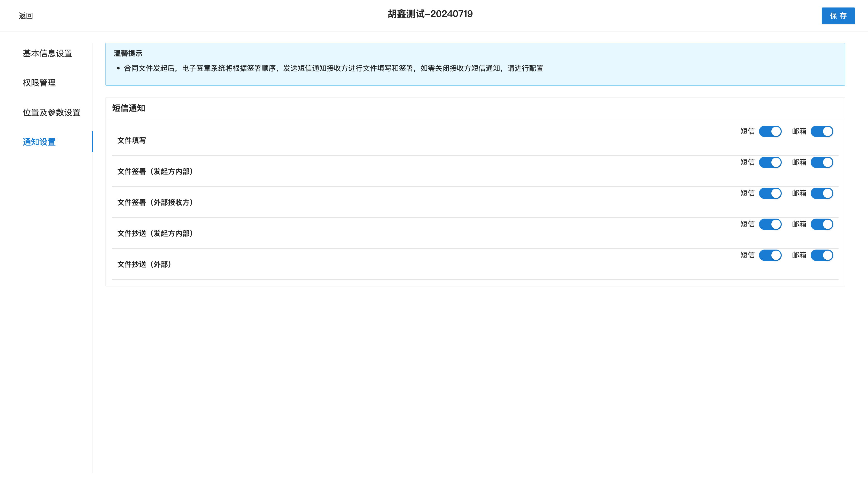Toggle 短信 switch for 文件填写
This screenshot has height=479, width=868.
coord(770,131)
